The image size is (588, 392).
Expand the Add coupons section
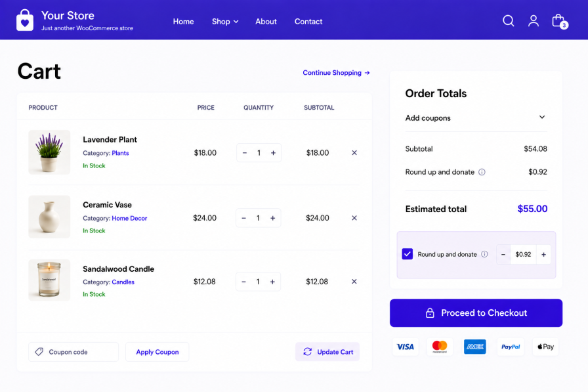[476, 118]
